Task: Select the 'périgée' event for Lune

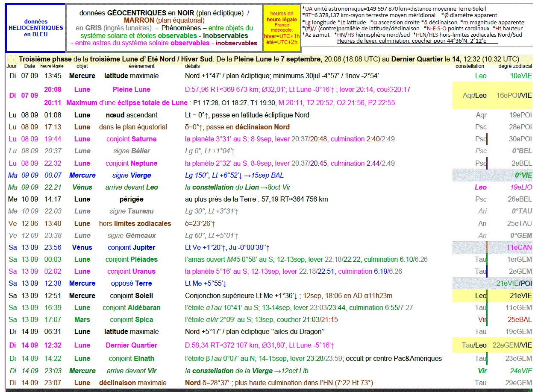Action: (x=131, y=199)
